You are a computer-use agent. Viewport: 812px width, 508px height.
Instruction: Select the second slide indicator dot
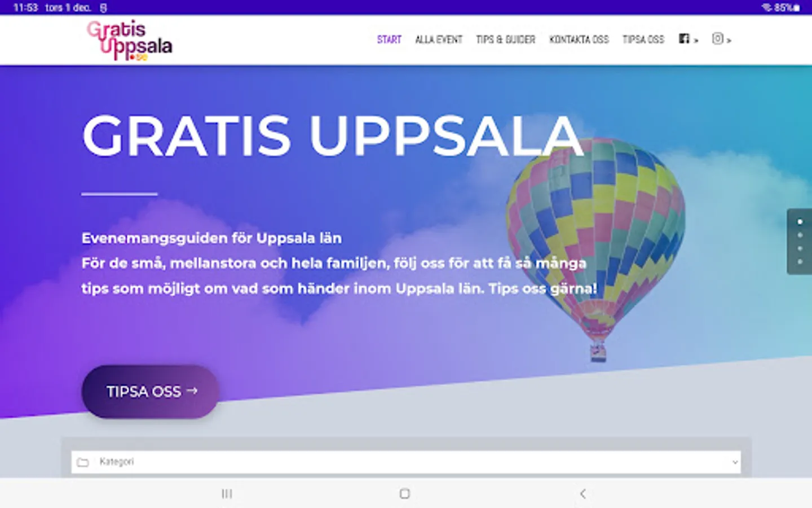(800, 235)
